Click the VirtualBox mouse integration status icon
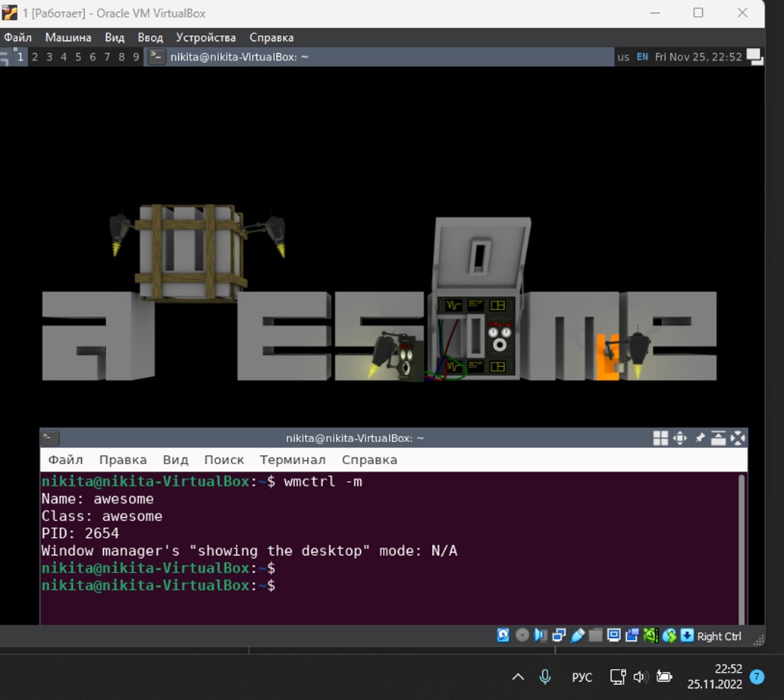 669,636
